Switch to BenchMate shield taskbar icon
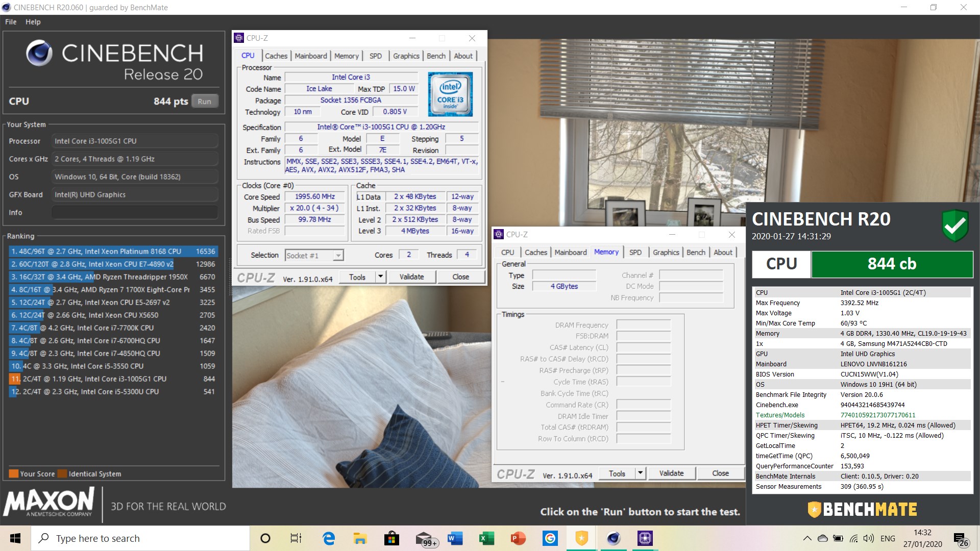Viewport: 980px width, 551px height. click(581, 538)
